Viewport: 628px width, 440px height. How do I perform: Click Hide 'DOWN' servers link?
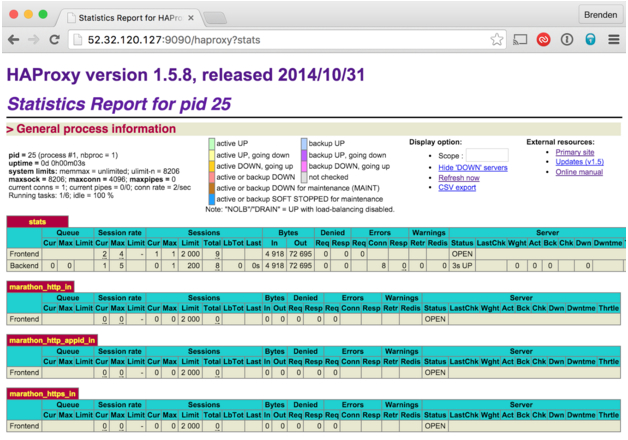[473, 168]
